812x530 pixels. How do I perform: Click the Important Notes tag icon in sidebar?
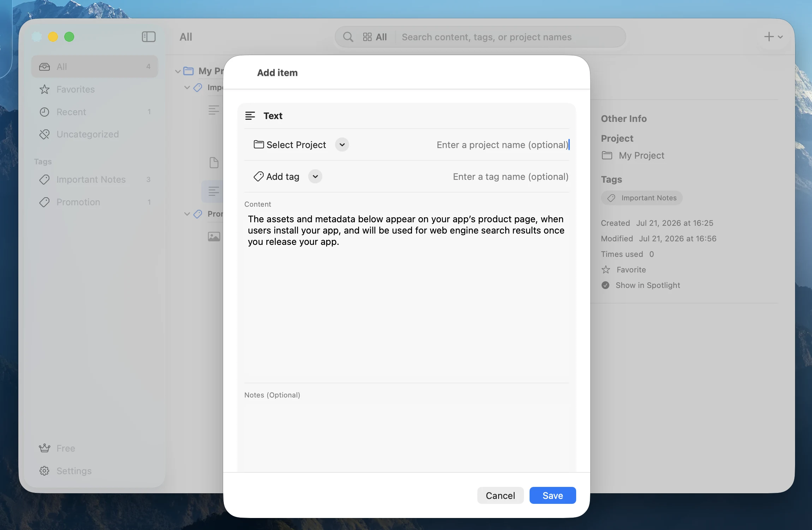[x=44, y=179]
